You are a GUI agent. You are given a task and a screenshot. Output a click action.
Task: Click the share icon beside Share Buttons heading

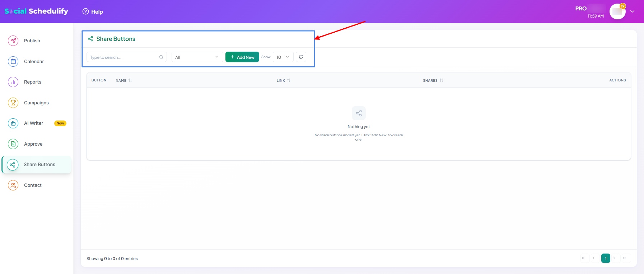90,39
